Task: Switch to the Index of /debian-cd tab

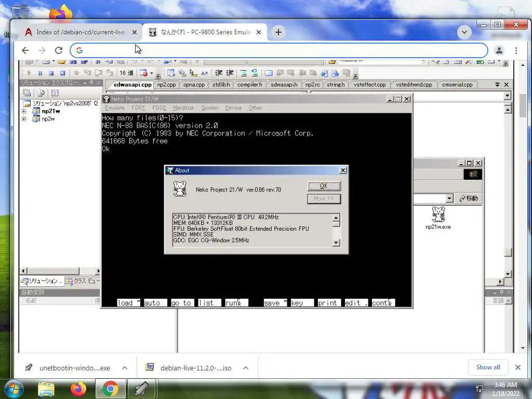Action: point(81,32)
